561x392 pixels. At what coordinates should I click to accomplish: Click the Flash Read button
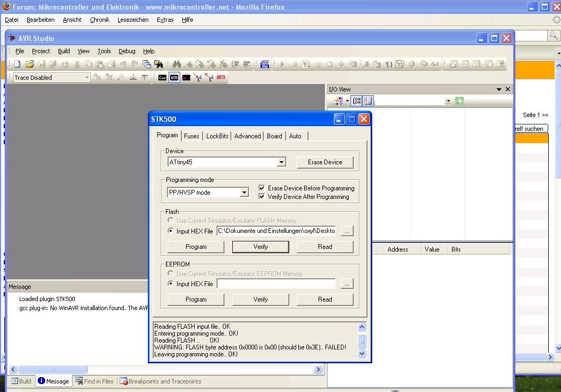pyautogui.click(x=325, y=247)
